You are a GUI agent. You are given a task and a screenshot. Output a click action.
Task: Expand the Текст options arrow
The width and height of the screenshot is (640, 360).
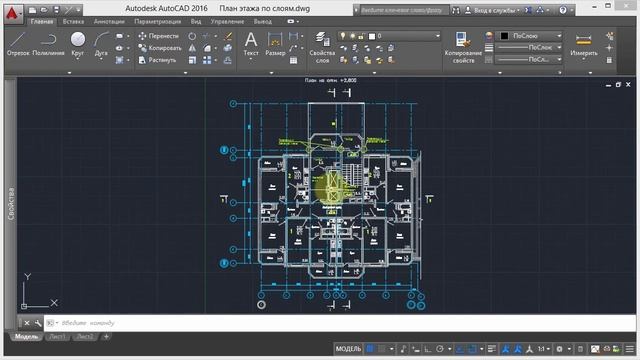[251, 60]
